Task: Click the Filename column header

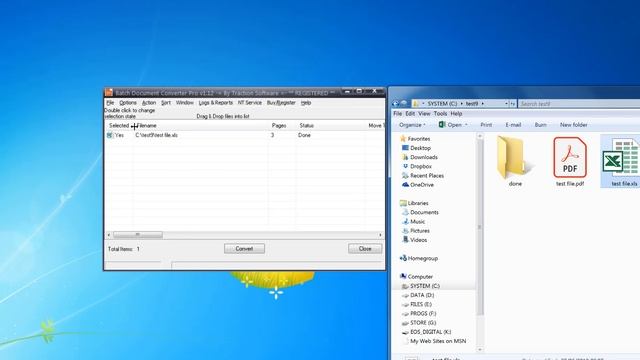Action: click(x=201, y=126)
